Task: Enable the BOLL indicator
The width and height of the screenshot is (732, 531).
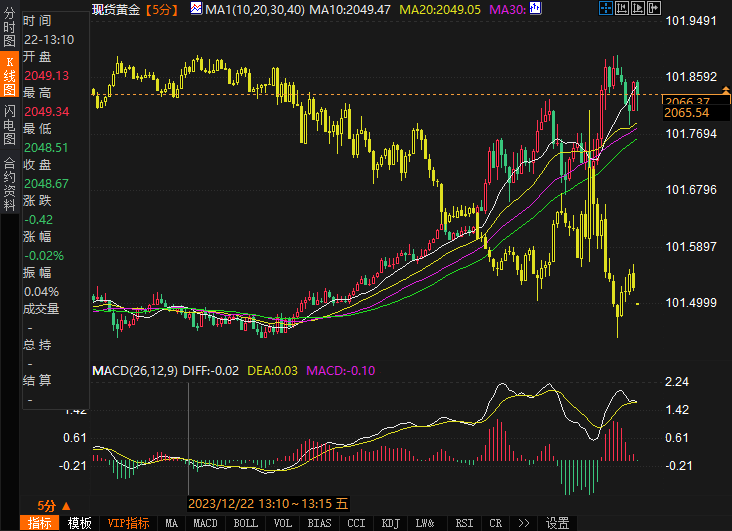Action: pyautogui.click(x=245, y=523)
